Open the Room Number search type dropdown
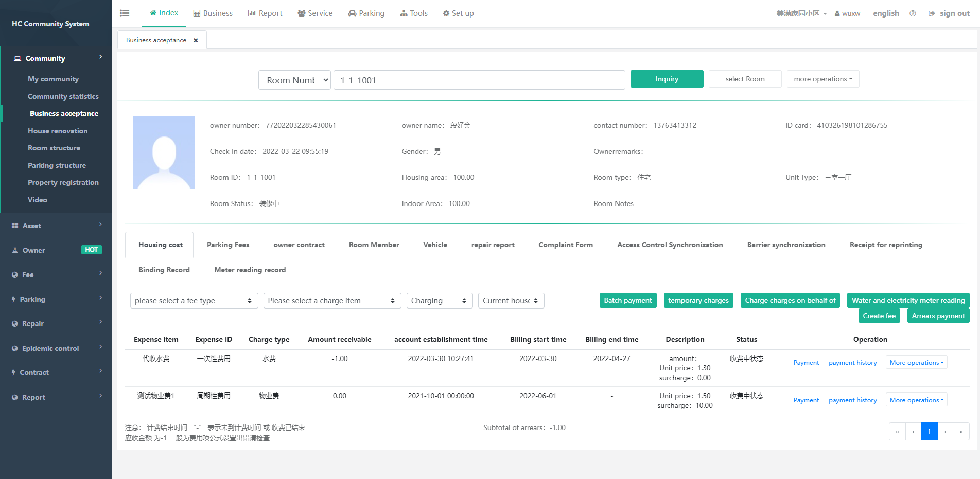Image resolution: width=980 pixels, height=479 pixels. (294, 80)
